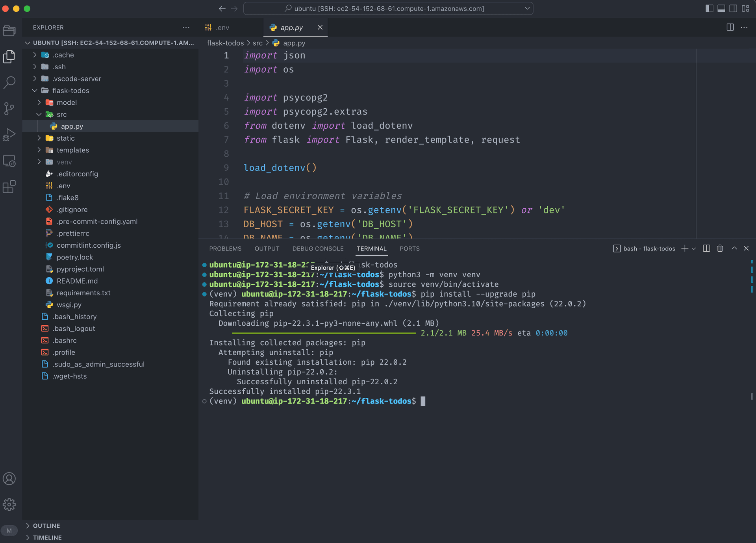Open requirements.txt in Explorer

[x=110, y=293]
